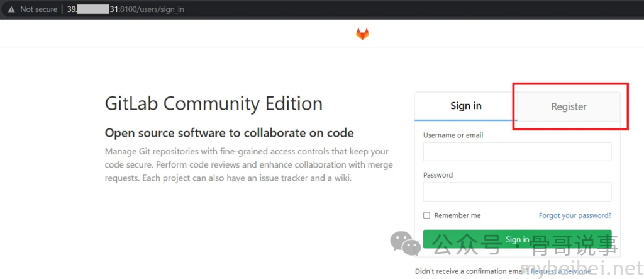Click the Not secure warning icon
The height and width of the screenshot is (279, 644).
11,9
